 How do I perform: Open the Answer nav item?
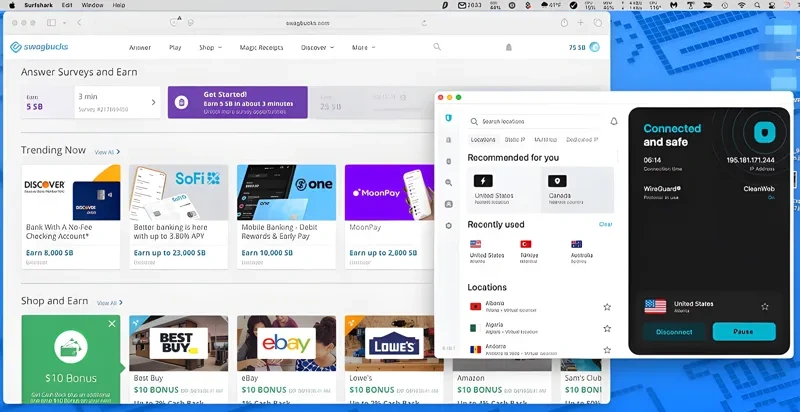tap(140, 47)
